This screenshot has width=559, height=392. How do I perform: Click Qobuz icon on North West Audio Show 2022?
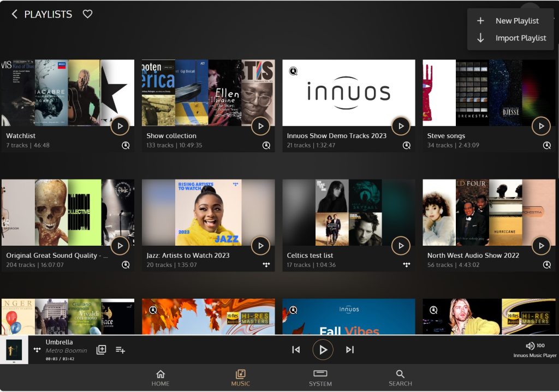coord(547,265)
